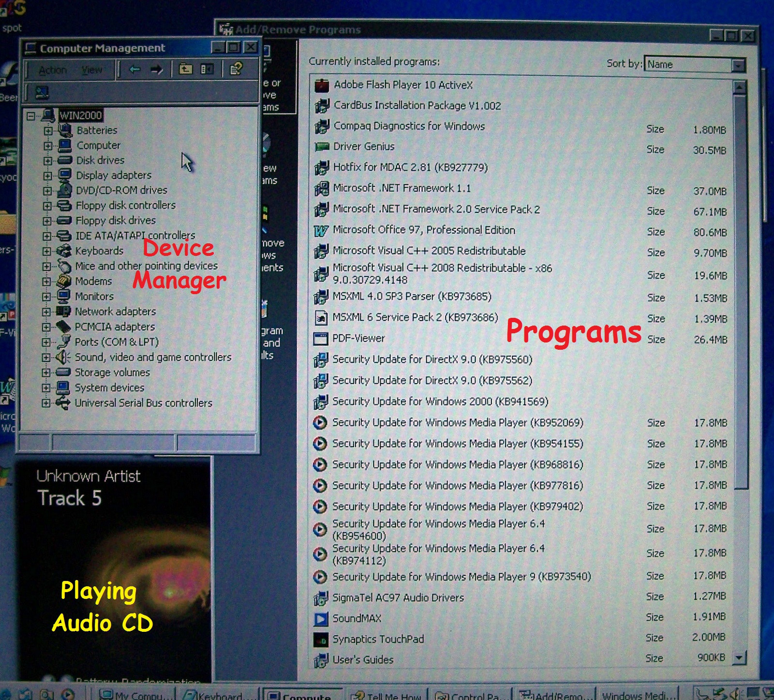Open the Sort by Name dropdown
Viewport: 774px width, 700px height.
(738, 65)
